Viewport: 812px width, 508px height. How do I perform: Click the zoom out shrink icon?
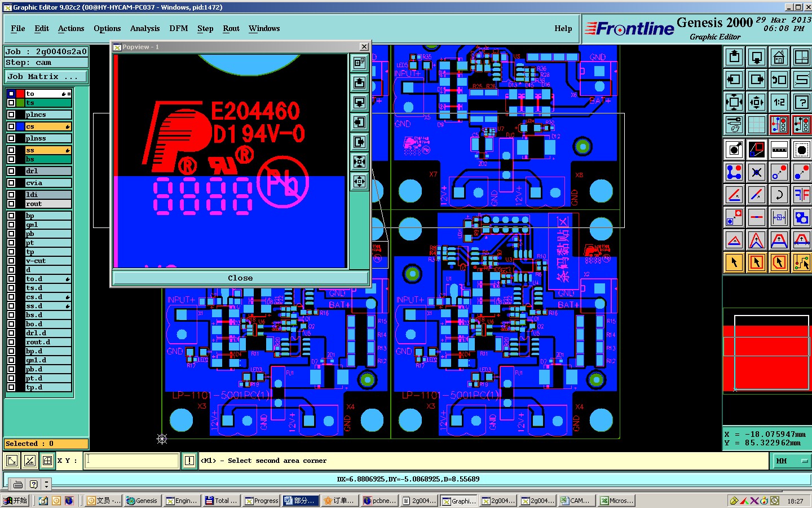click(757, 102)
